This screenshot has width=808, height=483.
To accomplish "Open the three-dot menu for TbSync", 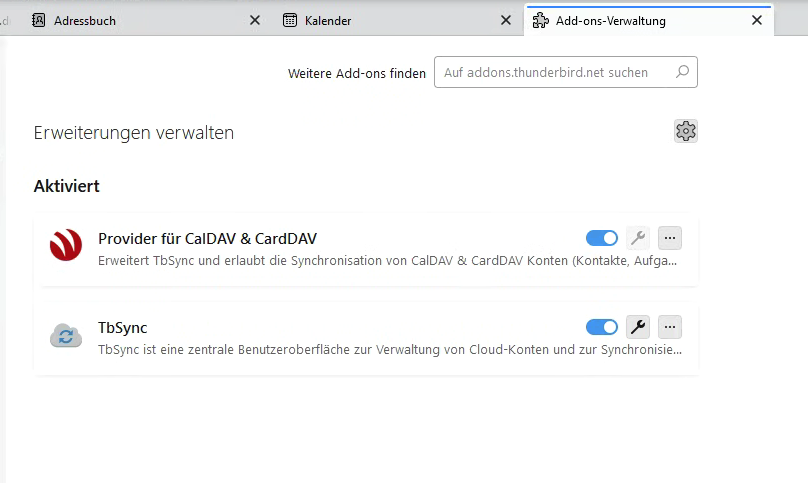I will [x=670, y=327].
